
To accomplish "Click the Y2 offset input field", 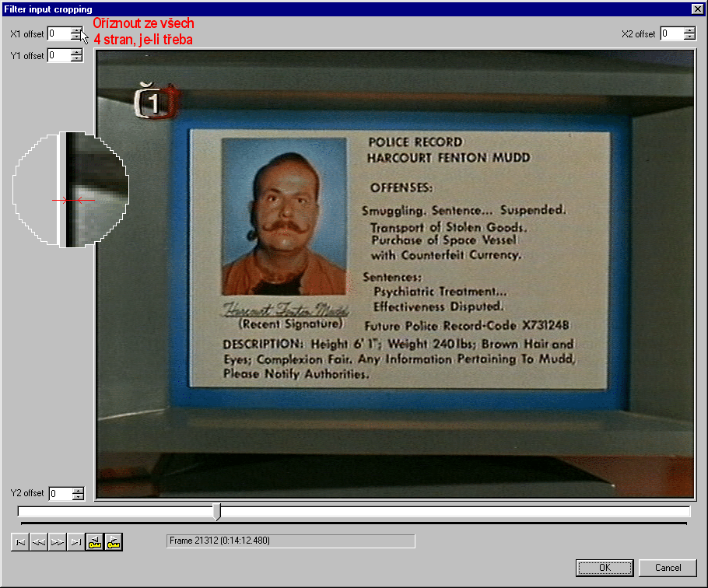I will pos(61,493).
